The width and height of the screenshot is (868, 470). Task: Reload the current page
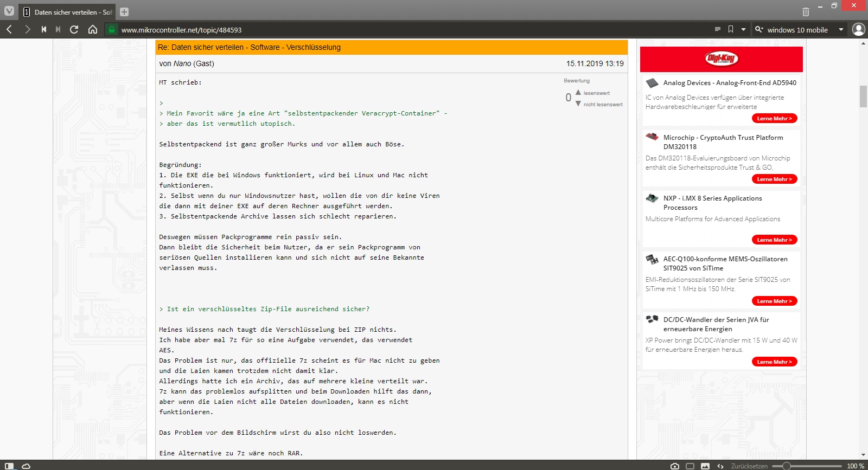(x=74, y=29)
